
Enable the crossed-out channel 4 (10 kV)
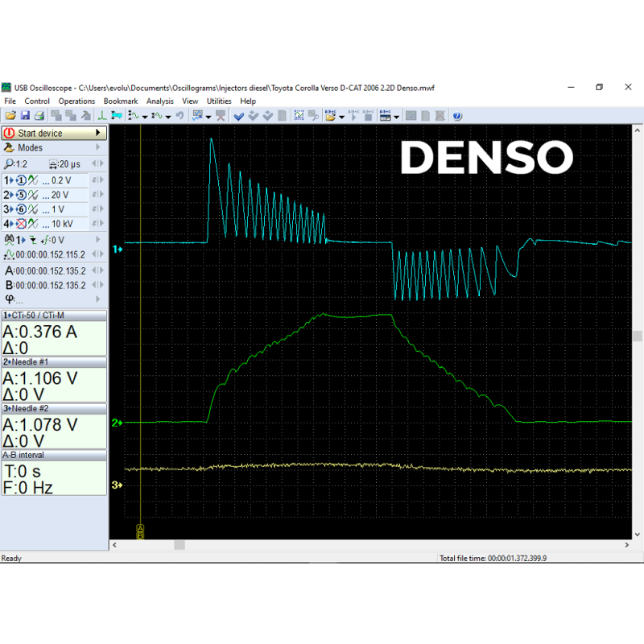pyautogui.click(x=22, y=223)
